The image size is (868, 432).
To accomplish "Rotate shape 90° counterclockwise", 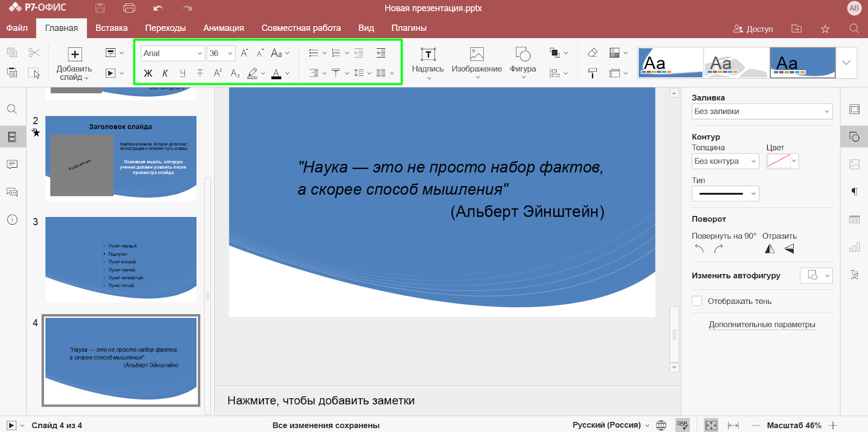I will [x=699, y=249].
